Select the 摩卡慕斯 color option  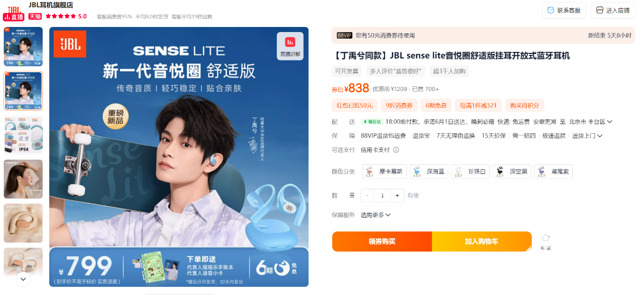tap(384, 171)
